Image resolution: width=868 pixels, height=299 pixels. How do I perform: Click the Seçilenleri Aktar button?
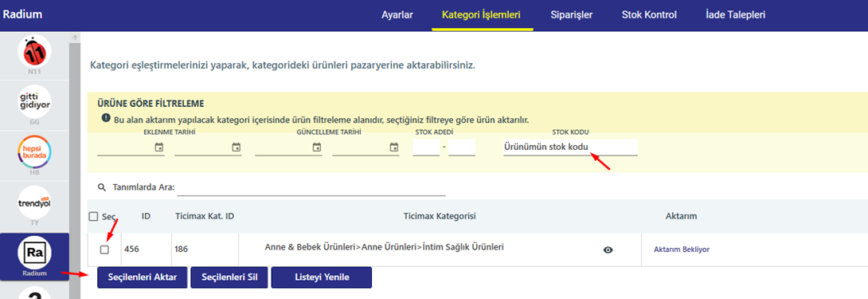[x=143, y=277]
